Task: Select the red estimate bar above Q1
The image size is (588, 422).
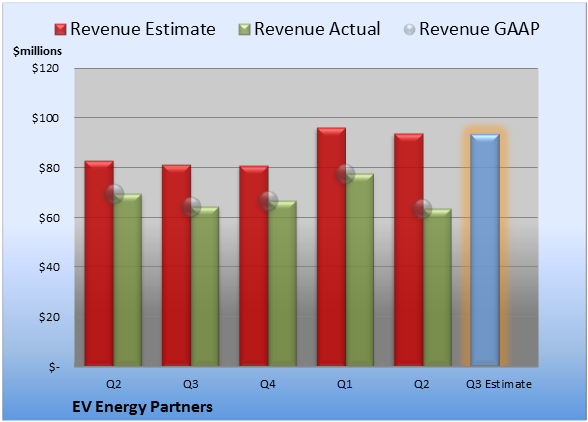Action: (332, 247)
